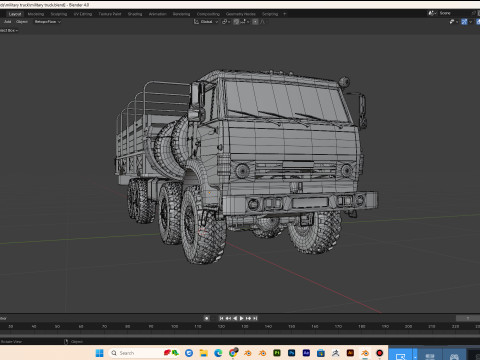This screenshot has height=360, width=480.
Task: Open the Select Box tool dropdown
Action: pos(9,30)
